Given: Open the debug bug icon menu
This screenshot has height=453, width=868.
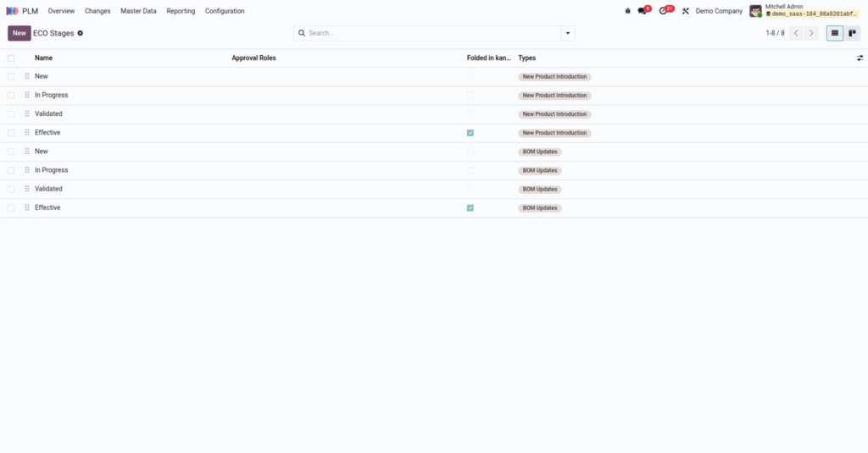Looking at the screenshot, I should [628, 11].
